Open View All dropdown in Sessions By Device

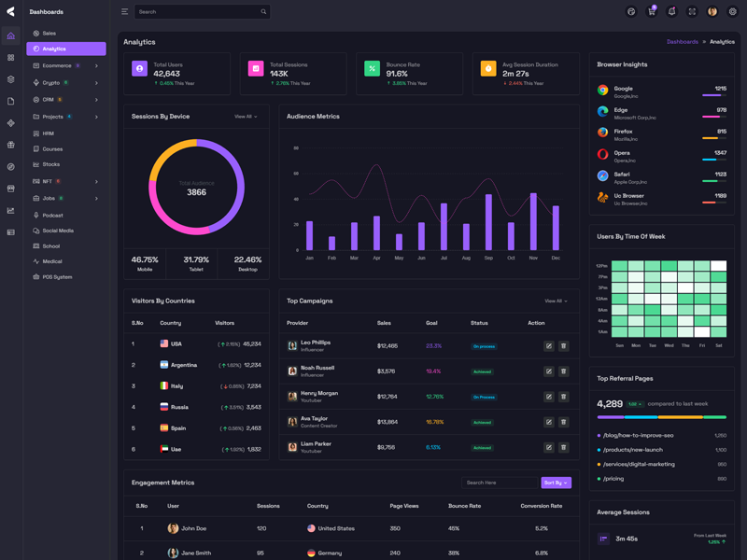pos(246,117)
